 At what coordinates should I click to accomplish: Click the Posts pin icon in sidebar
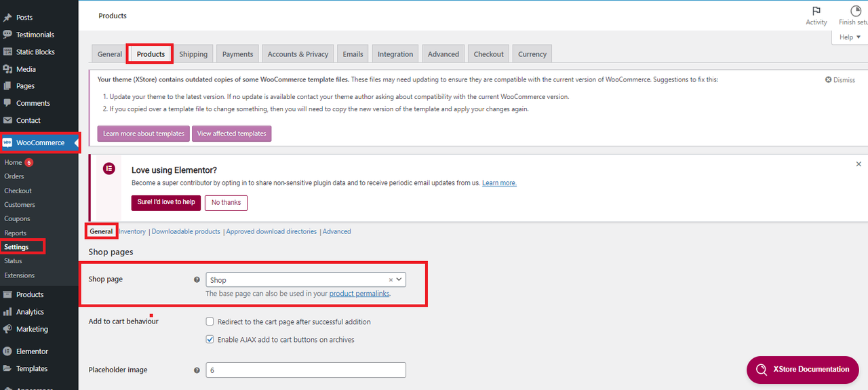[7, 17]
